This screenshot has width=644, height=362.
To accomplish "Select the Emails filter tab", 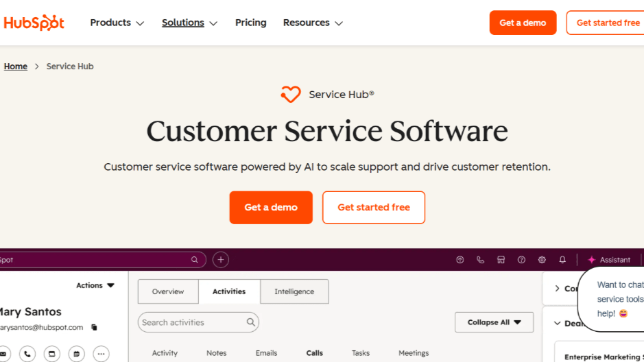I will [x=266, y=353].
